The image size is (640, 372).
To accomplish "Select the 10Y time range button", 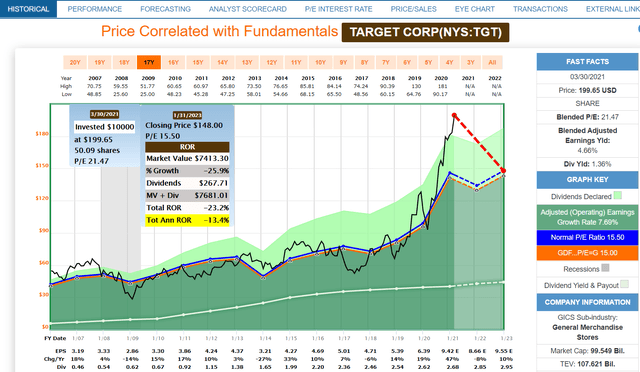I will [320, 62].
